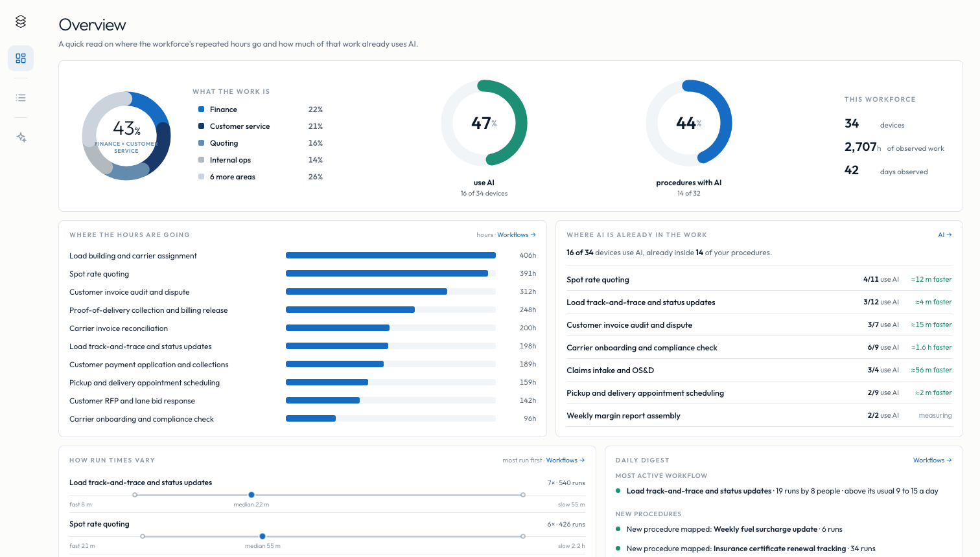Open Workflows link in hours panel
980x557 pixels.
pos(517,235)
